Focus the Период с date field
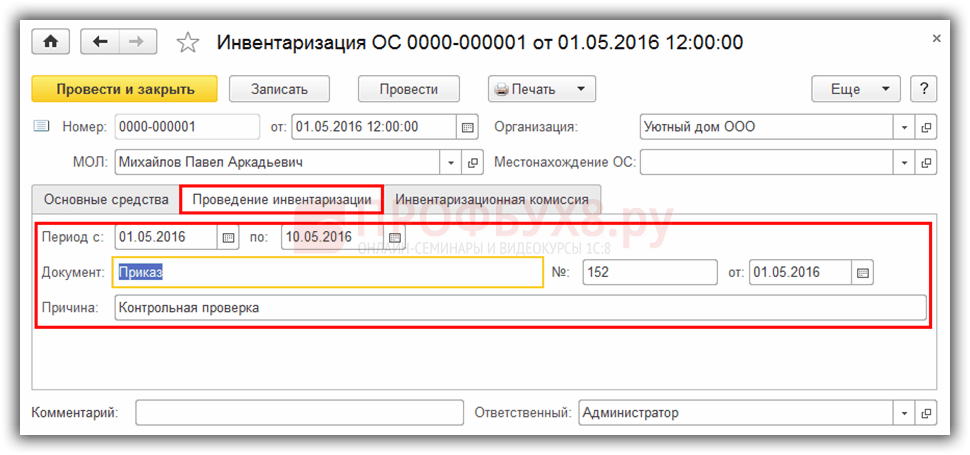The width and height of the screenshot is (970, 455). click(x=166, y=237)
